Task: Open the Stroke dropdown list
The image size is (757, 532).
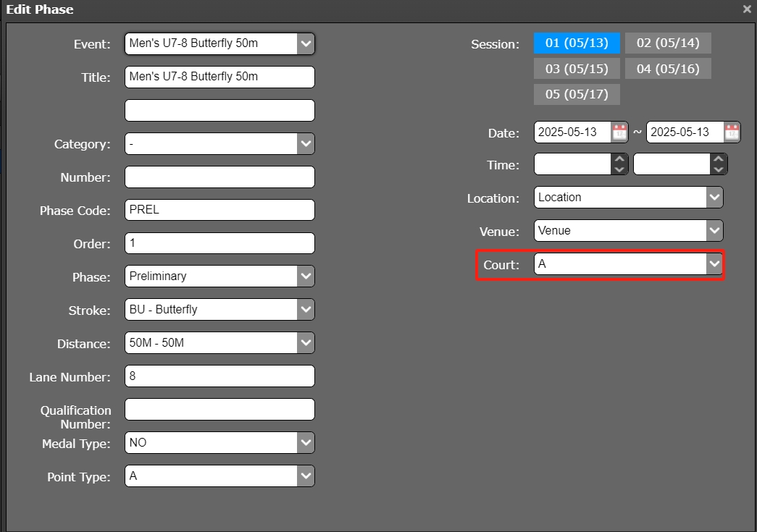Action: click(306, 310)
